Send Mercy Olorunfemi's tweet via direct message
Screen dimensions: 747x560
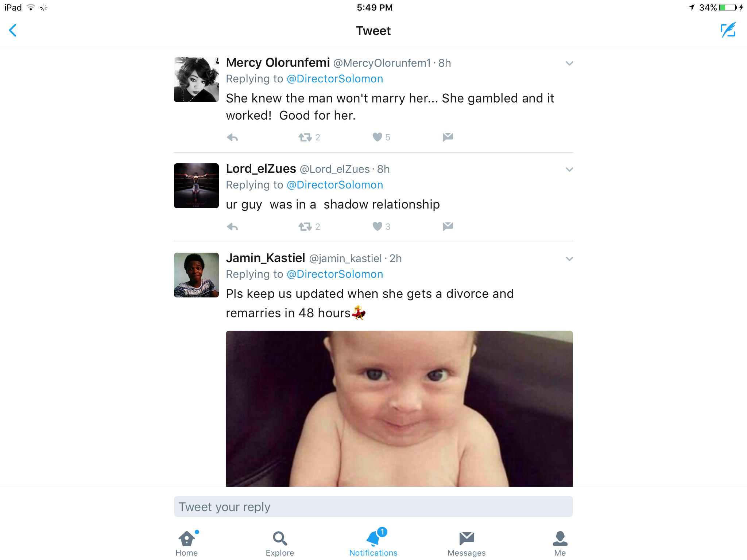coord(448,137)
